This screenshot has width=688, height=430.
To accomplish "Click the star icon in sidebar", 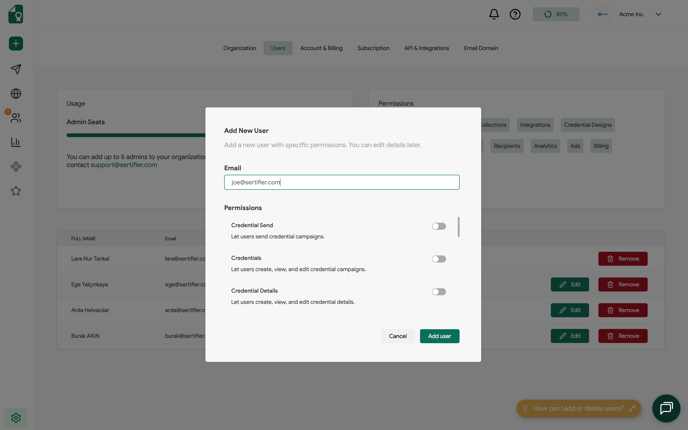I will tap(16, 191).
